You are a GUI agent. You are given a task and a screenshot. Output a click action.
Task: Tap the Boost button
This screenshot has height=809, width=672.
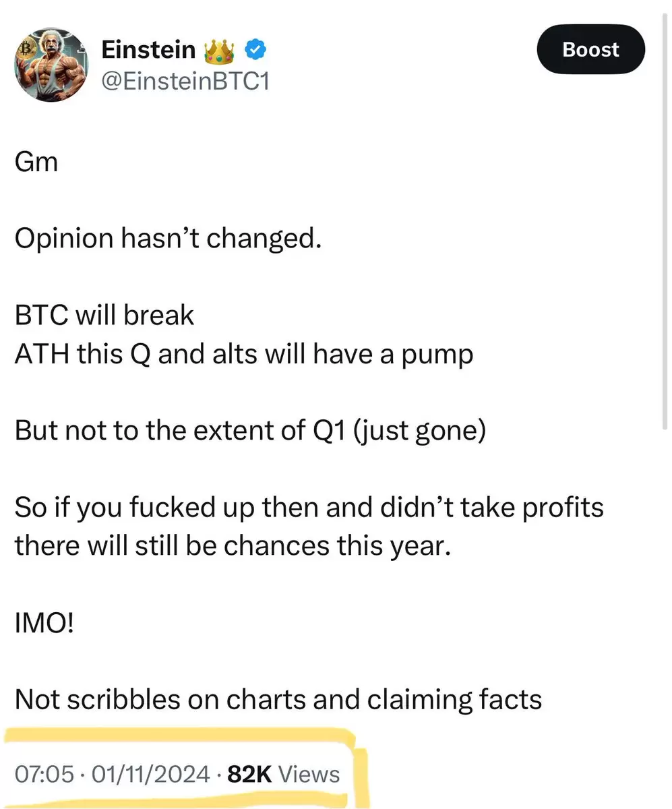click(590, 49)
